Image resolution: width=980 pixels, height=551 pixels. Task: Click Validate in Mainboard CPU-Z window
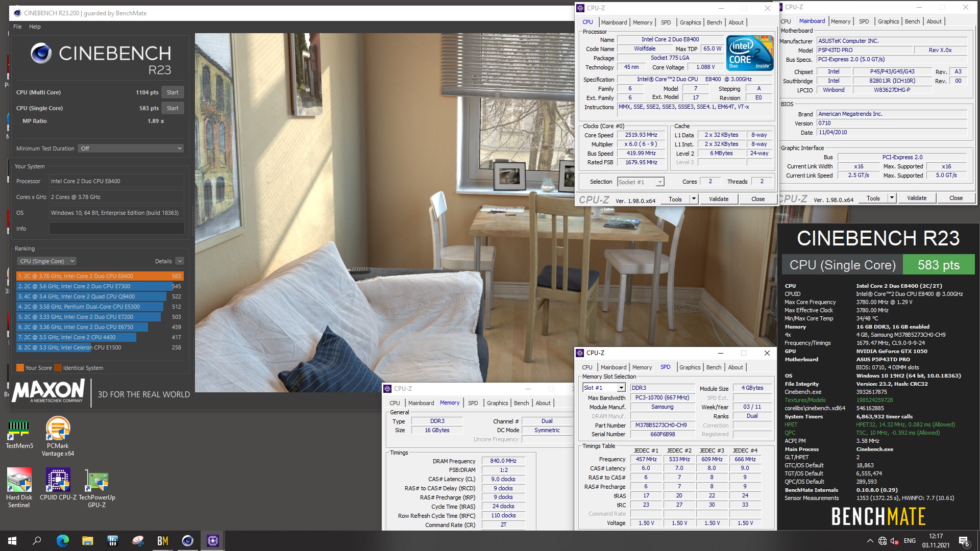(917, 198)
